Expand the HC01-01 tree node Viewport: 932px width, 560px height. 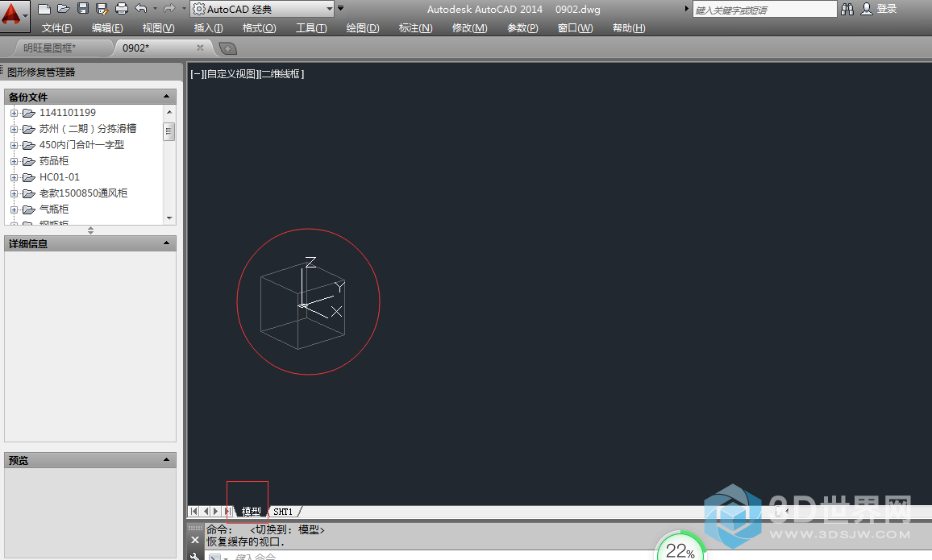15,177
